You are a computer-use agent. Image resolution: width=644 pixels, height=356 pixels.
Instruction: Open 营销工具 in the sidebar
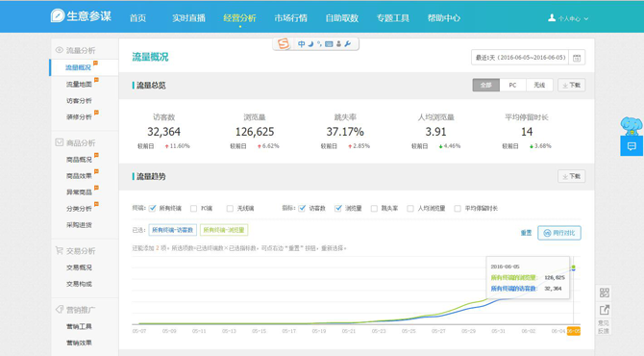click(x=79, y=326)
